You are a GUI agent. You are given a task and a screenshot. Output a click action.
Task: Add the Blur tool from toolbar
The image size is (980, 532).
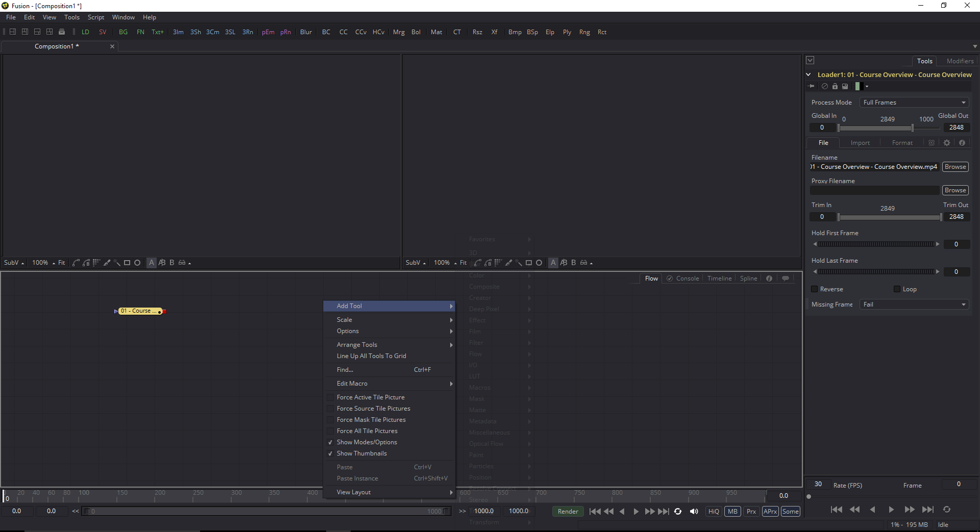[306, 32]
